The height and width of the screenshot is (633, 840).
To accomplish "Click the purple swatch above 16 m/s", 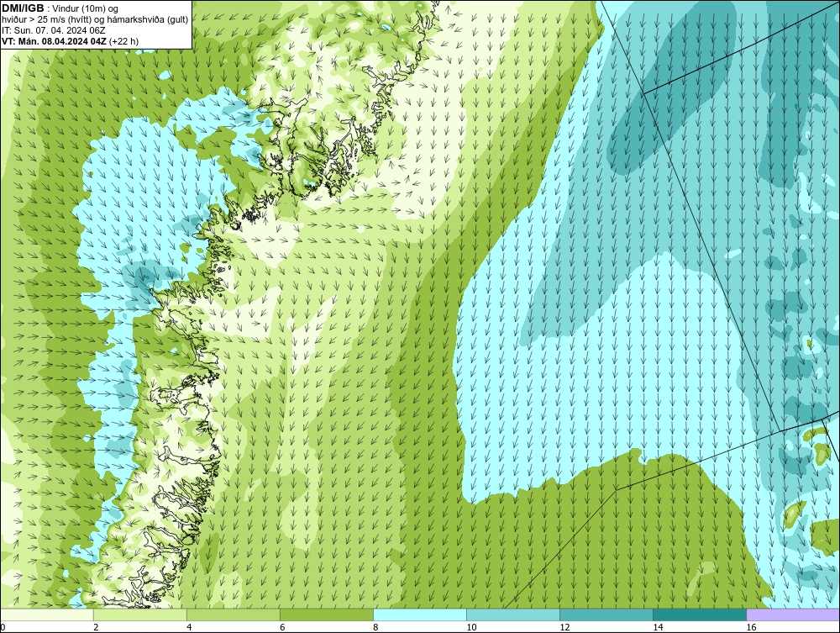I will [x=793, y=615].
